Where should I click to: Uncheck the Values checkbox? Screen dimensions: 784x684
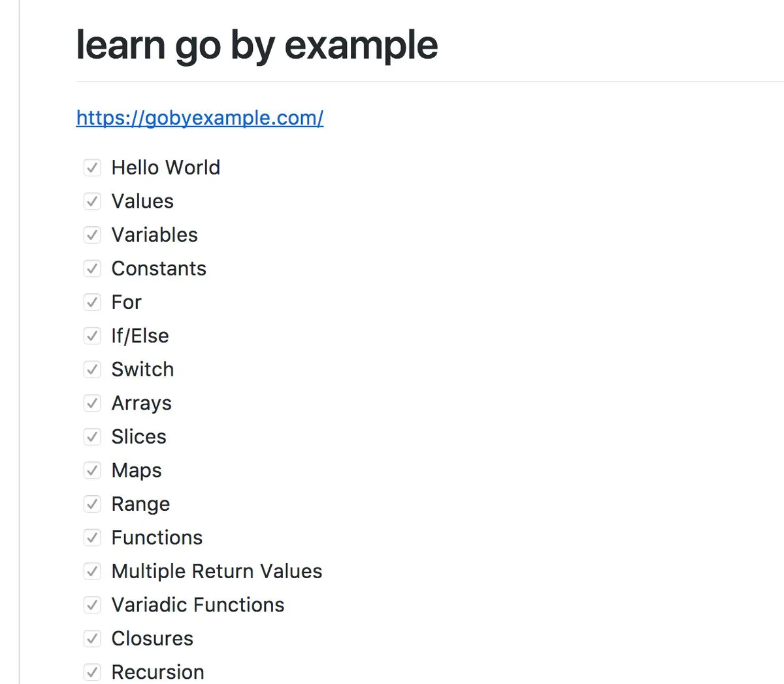(x=92, y=201)
